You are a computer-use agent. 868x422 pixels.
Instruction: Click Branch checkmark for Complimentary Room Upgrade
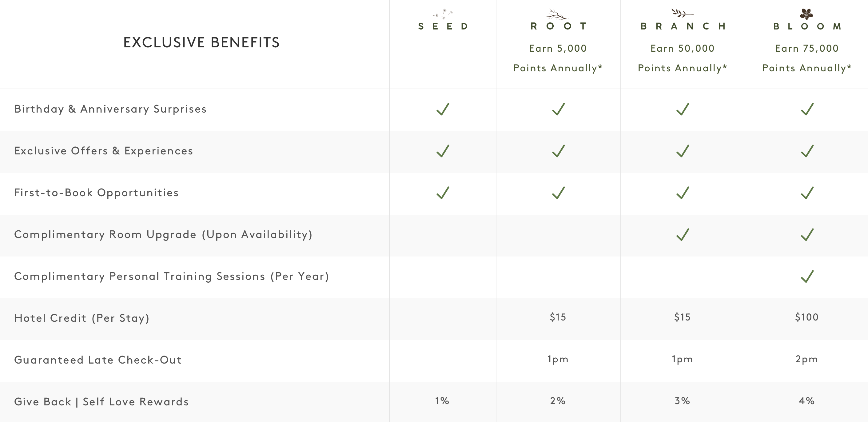tap(682, 235)
